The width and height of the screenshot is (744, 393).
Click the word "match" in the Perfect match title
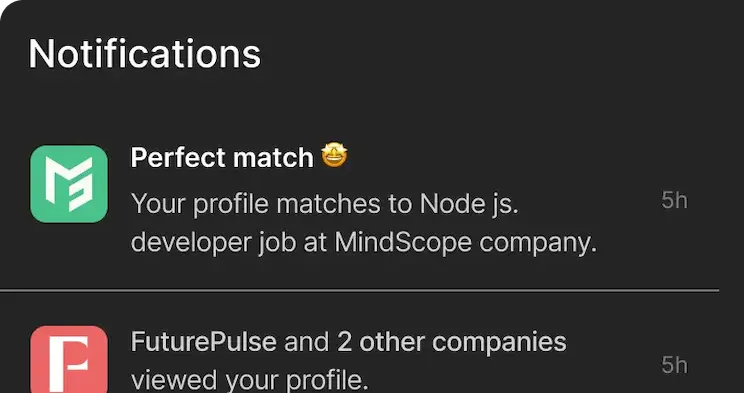pyautogui.click(x=273, y=157)
